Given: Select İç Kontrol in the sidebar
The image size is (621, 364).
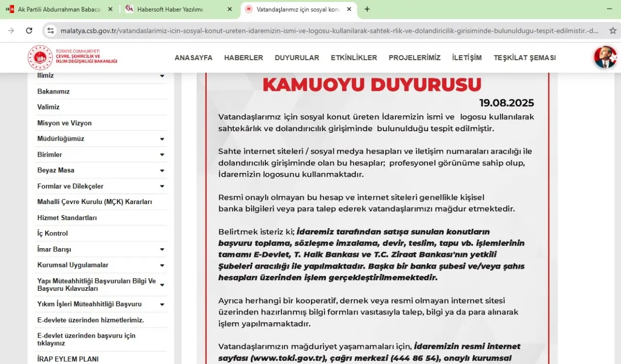Looking at the screenshot, I should [x=52, y=234].
